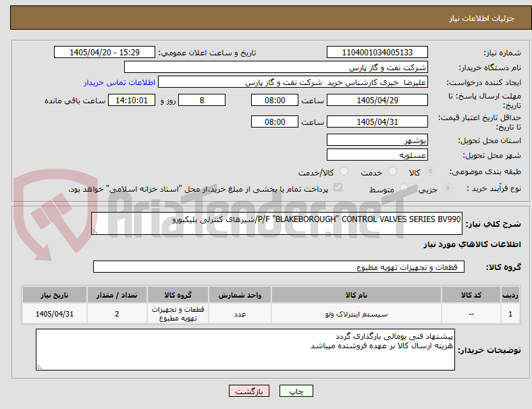Click the نام کالا column header
Screen dimensions: 532x409
(x=356, y=295)
